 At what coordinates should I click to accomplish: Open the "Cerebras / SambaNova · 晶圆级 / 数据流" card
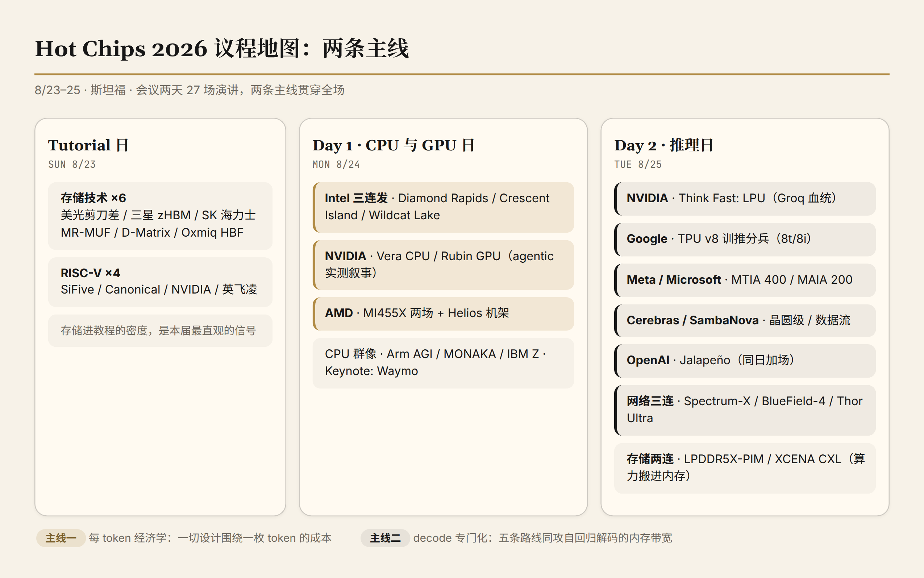point(745,321)
